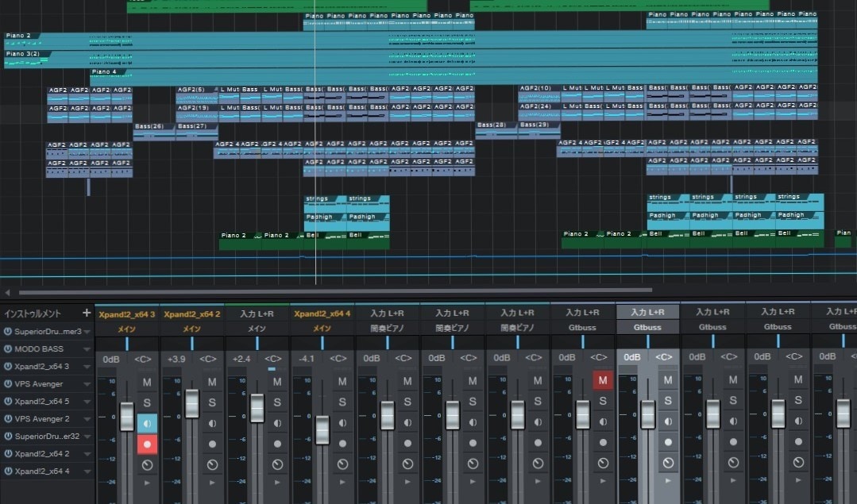
Task: Open the dropdown arrow beside SuperiorDru..er32
Action: pos(87,437)
